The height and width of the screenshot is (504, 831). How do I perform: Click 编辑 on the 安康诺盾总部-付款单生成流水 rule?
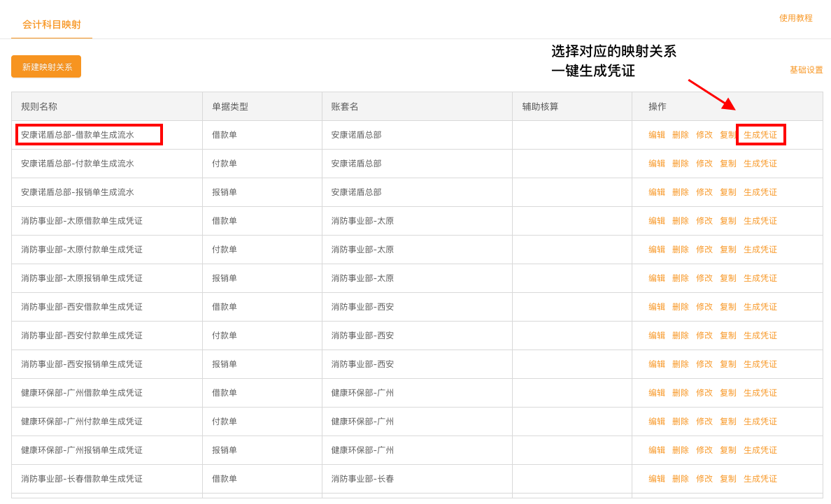point(658,163)
